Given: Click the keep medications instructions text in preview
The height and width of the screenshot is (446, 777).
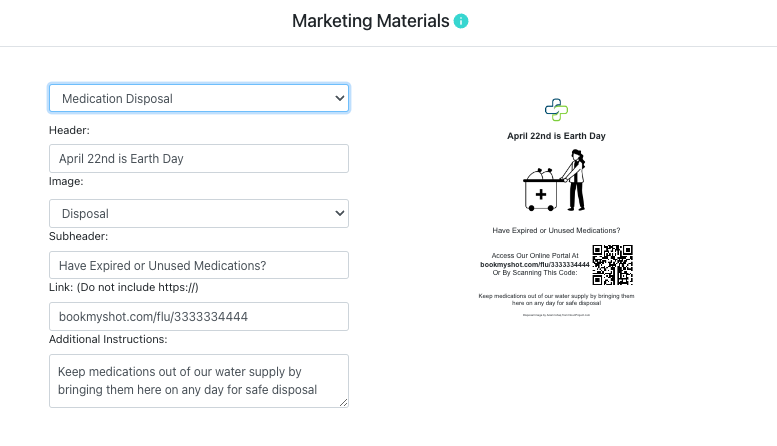Looking at the screenshot, I should [x=556, y=299].
